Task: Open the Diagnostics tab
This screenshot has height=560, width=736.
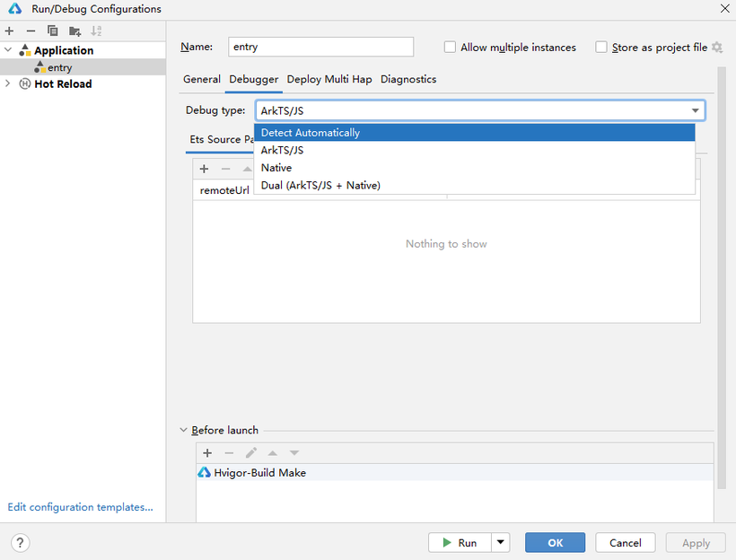Action: 408,79
